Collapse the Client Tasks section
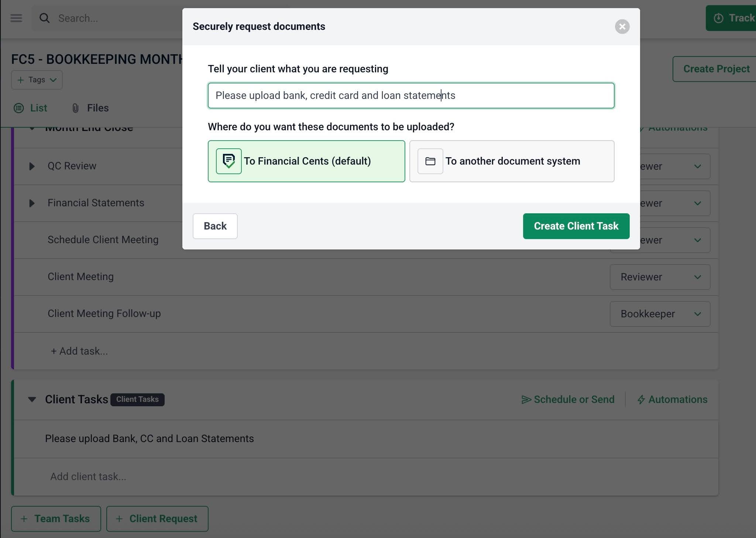 pos(32,400)
